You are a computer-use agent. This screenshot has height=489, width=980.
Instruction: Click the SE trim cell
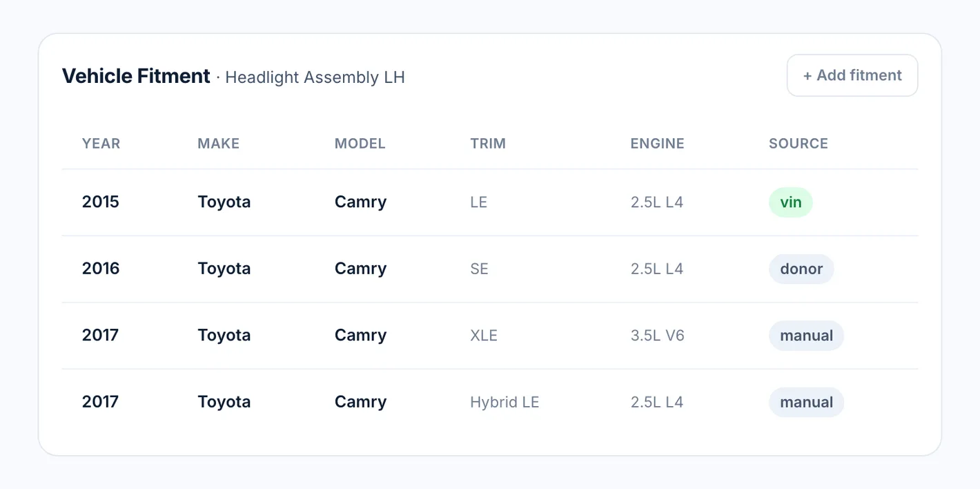point(479,269)
